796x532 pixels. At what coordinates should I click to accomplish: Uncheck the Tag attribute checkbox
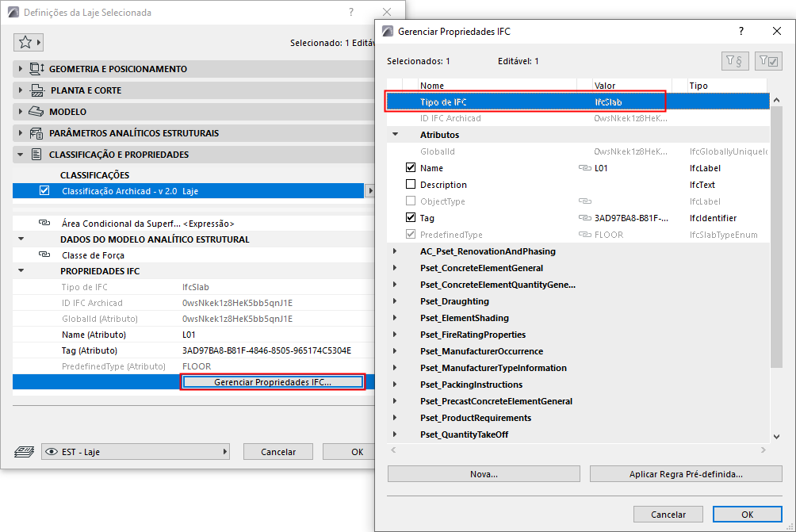(x=411, y=217)
